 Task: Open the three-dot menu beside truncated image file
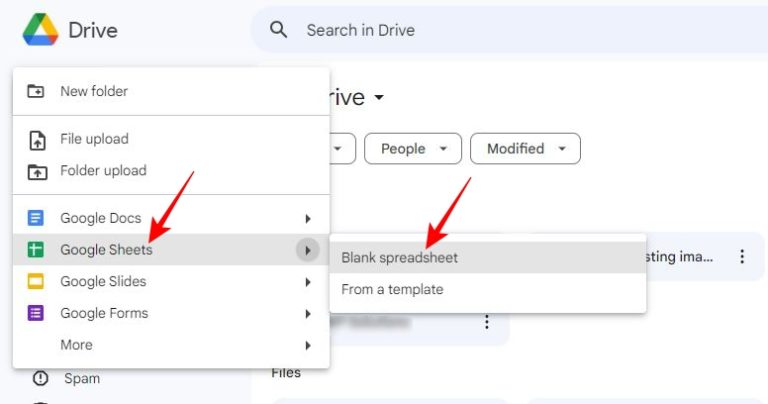coord(742,257)
